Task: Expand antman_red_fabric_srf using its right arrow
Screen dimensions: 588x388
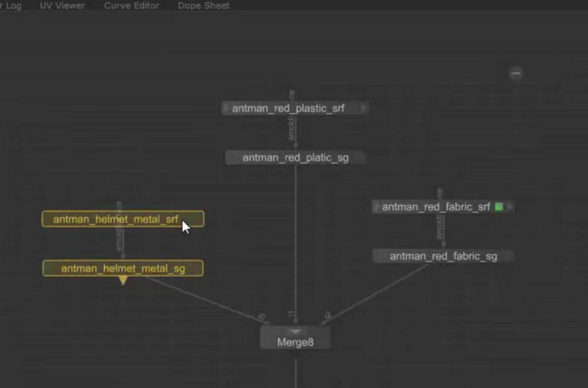Action: 509,207
